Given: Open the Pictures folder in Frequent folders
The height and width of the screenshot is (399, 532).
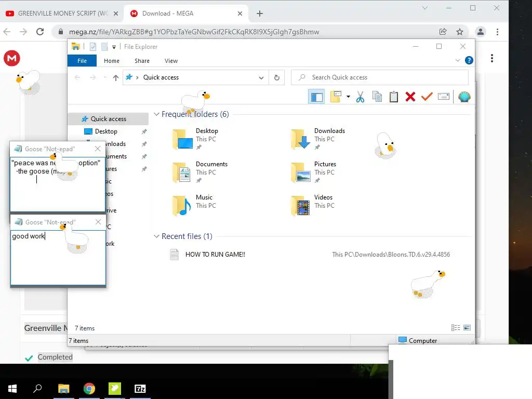Looking at the screenshot, I should pos(313,171).
